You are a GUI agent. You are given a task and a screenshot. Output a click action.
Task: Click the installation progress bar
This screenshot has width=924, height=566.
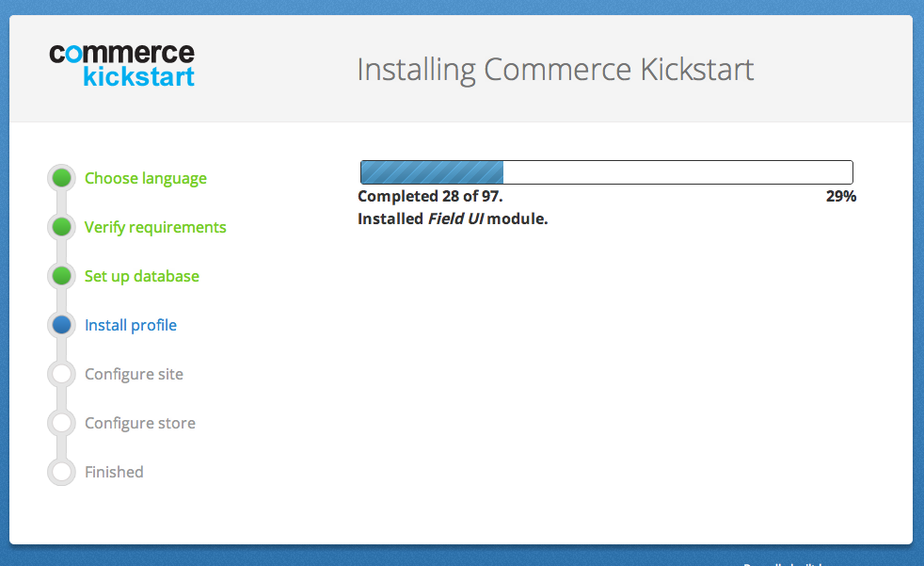point(606,172)
